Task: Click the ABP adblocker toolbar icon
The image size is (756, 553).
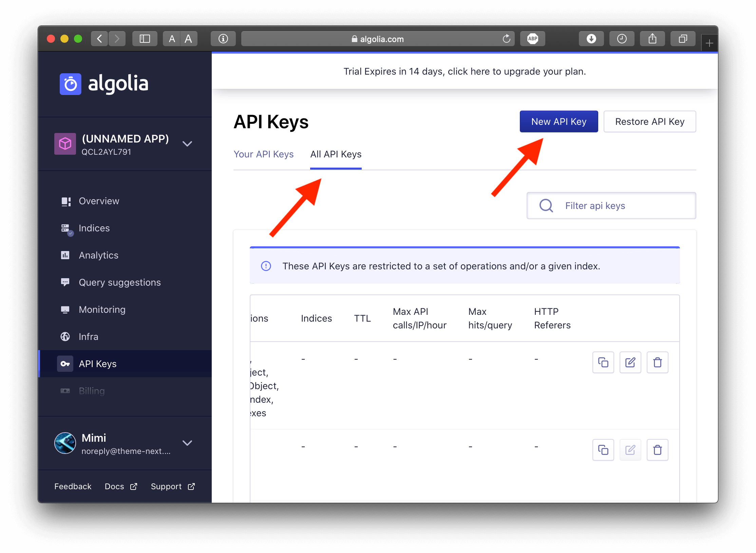Action: tap(532, 39)
